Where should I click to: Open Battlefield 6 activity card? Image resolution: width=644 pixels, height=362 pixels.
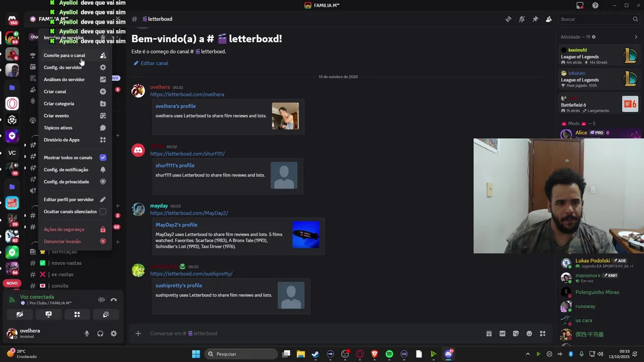pyautogui.click(x=599, y=104)
